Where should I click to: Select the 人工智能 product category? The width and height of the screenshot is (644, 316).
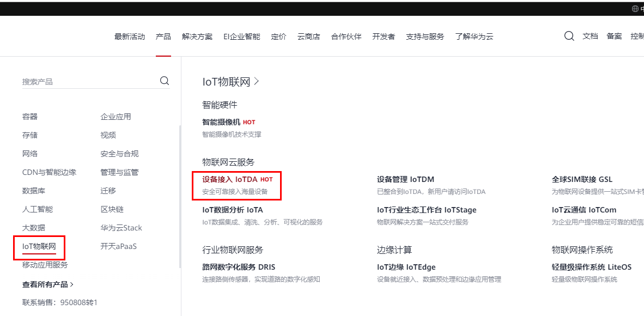click(x=38, y=209)
